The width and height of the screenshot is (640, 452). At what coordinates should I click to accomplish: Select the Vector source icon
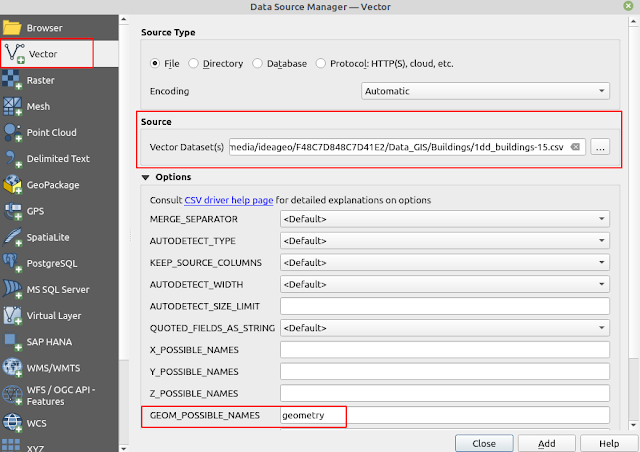15,53
